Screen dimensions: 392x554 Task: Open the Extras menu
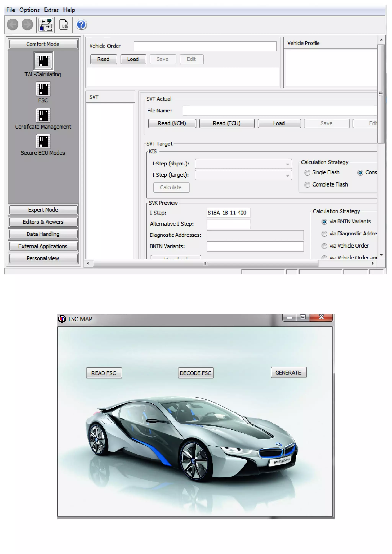pyautogui.click(x=51, y=10)
